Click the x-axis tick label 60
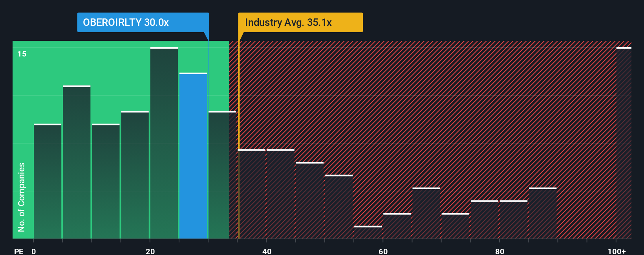This screenshot has height=255, width=644. [383, 251]
